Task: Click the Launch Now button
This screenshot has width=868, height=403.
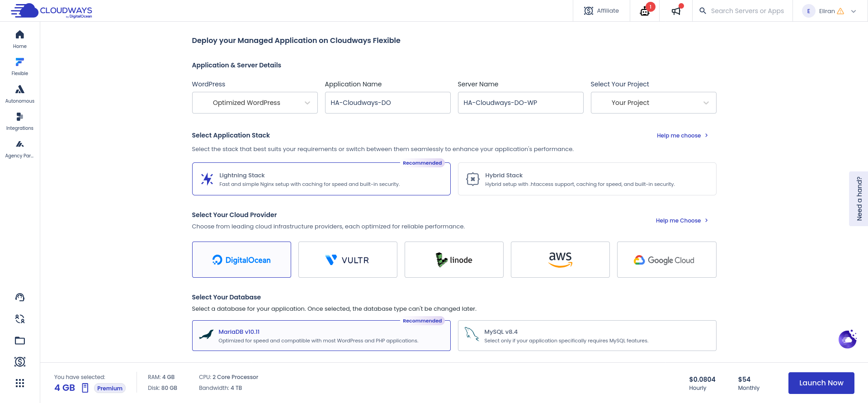Action: 821,383
